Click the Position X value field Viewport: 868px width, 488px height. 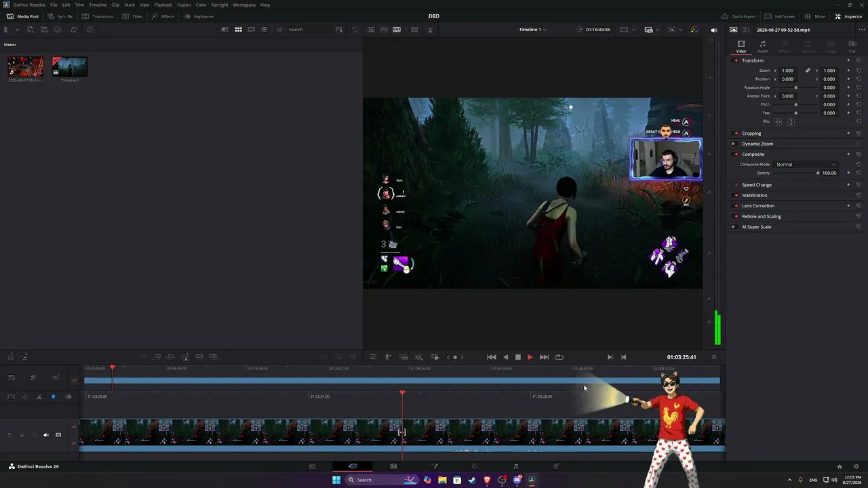point(787,79)
